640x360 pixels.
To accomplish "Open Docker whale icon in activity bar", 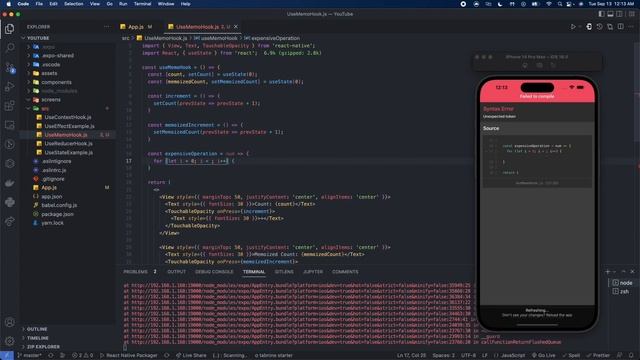I will click(x=9, y=183).
